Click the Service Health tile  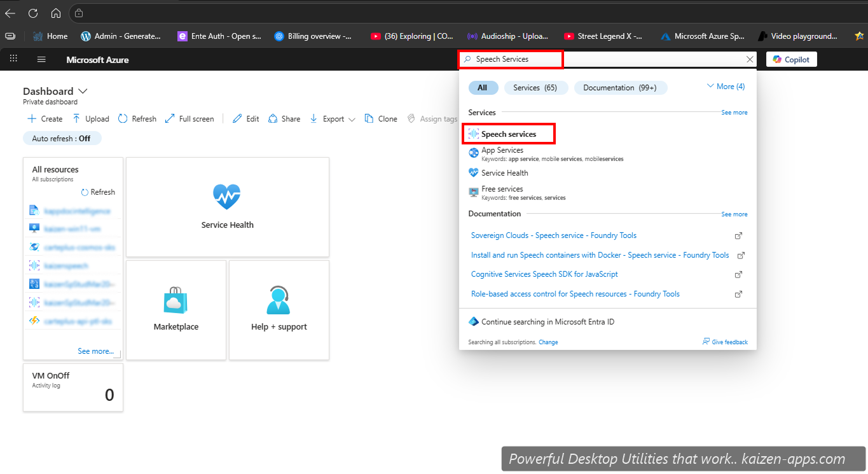point(227,207)
